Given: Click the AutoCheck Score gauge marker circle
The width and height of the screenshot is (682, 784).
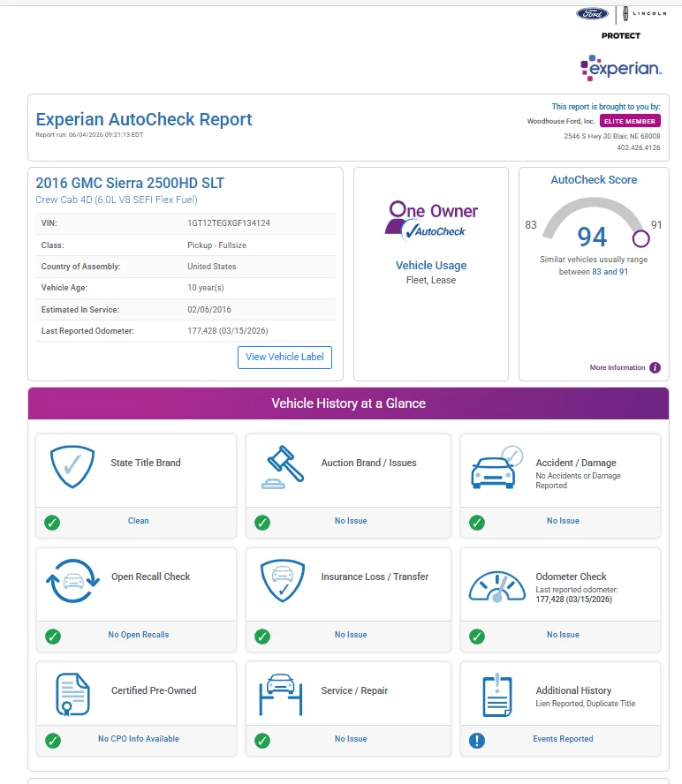Looking at the screenshot, I should coord(641,238).
